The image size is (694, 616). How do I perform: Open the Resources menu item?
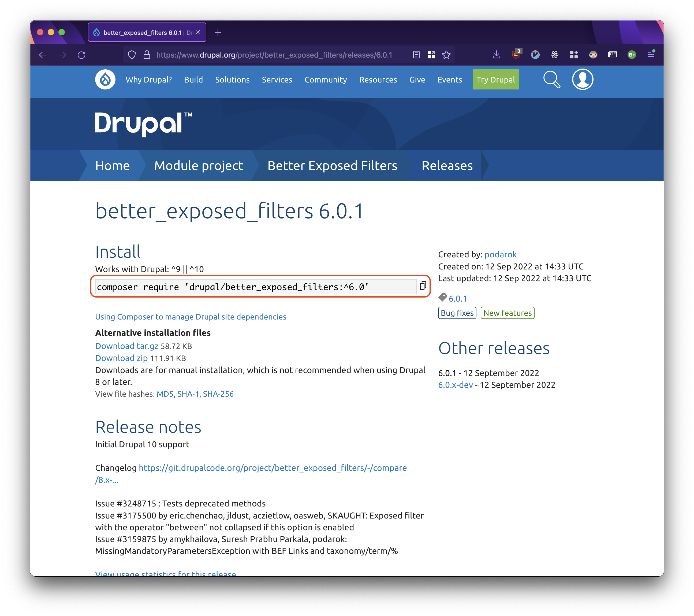[x=378, y=80]
